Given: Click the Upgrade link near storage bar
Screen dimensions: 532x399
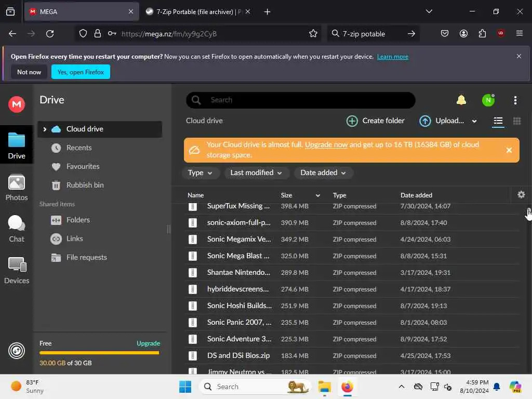Looking at the screenshot, I should point(148,343).
